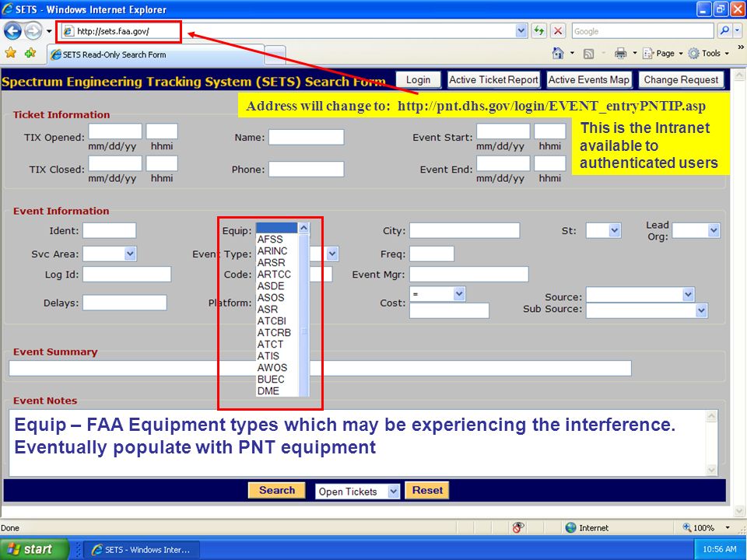The width and height of the screenshot is (747, 560).
Task: Select AFSS in the Equip list
Action: coord(277,239)
